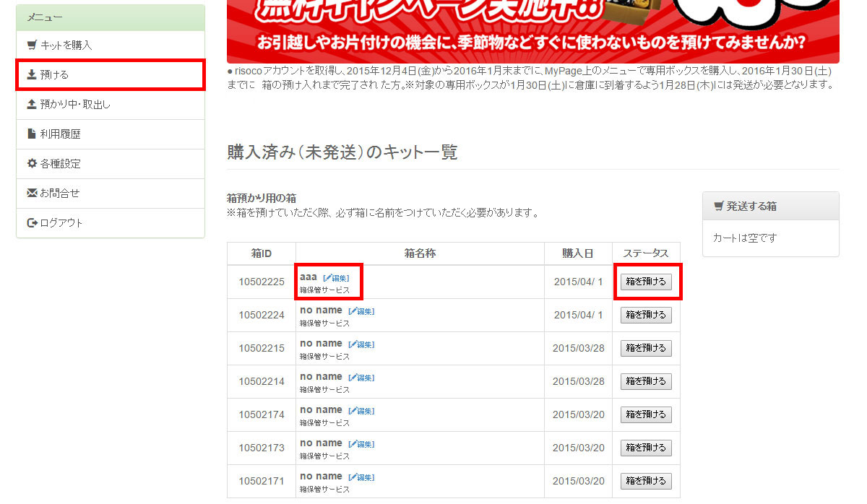This screenshot has width=867, height=504.
Task: Click 箱を預ける for box 10502214
Action: tap(646, 381)
